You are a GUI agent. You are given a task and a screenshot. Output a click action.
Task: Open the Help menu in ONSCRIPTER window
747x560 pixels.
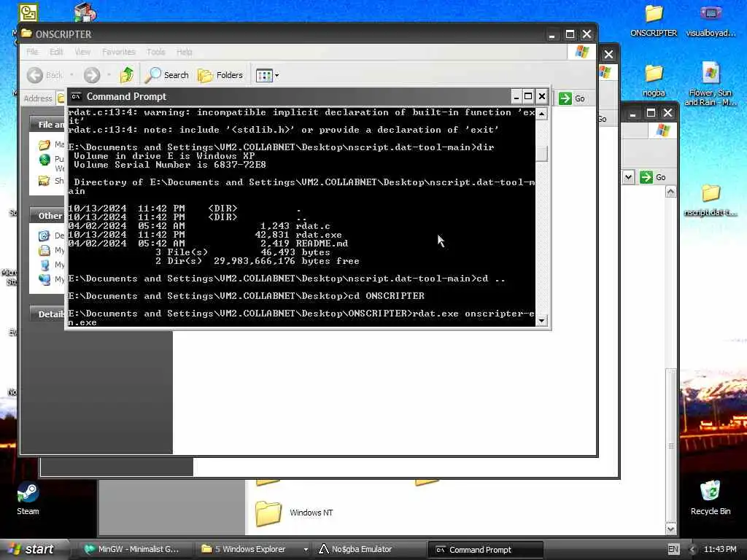[x=185, y=52]
